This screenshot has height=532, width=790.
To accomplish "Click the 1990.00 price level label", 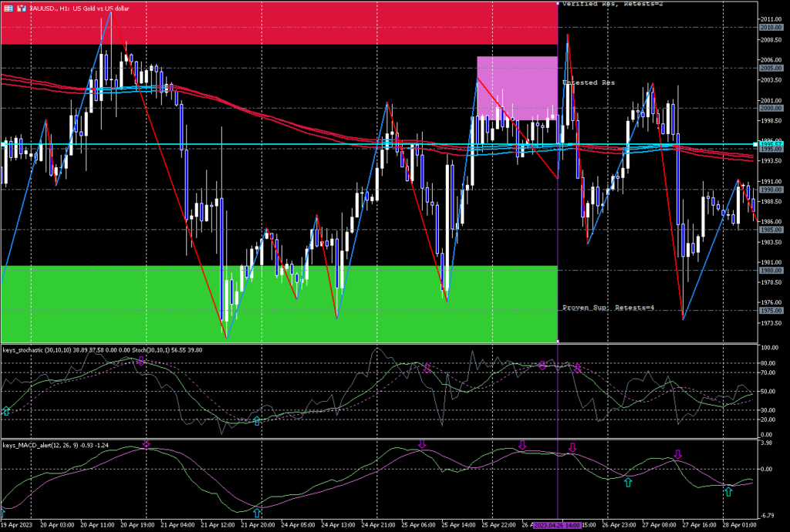I will [x=771, y=190].
